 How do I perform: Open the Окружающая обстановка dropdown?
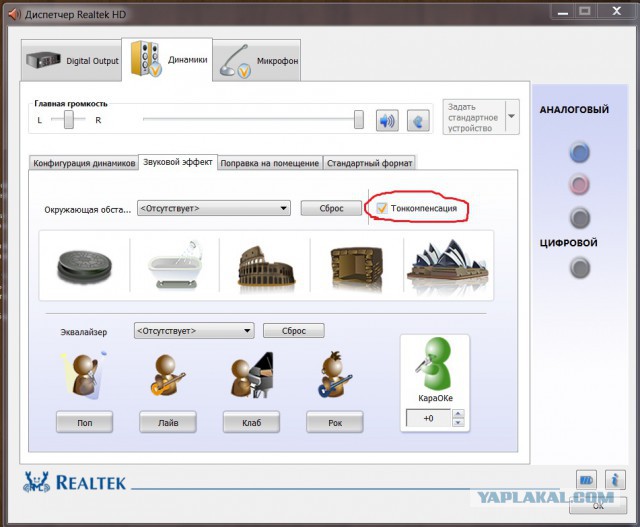214,208
